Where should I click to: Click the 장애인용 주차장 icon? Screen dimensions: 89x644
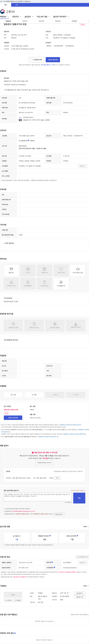13,325
